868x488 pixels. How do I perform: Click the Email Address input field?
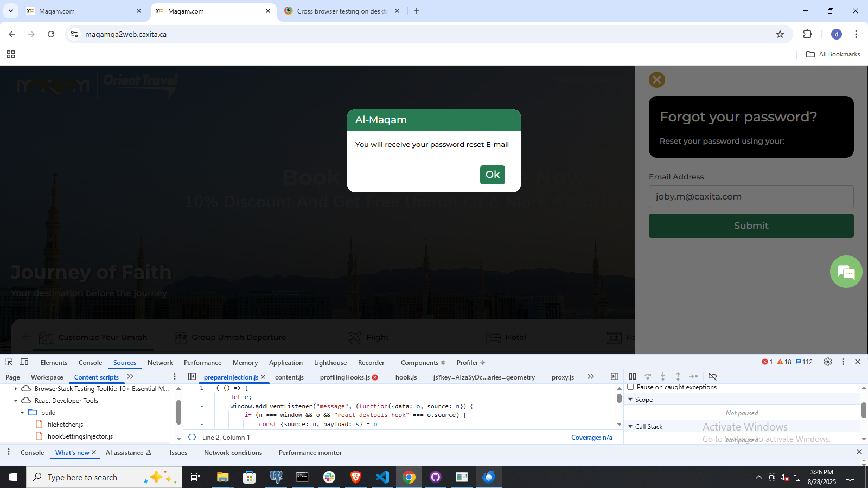(751, 197)
